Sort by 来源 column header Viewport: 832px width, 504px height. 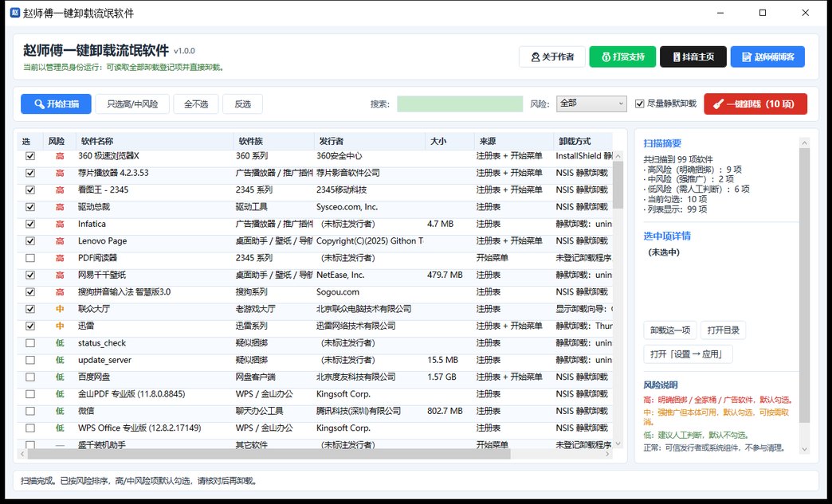tap(514, 141)
